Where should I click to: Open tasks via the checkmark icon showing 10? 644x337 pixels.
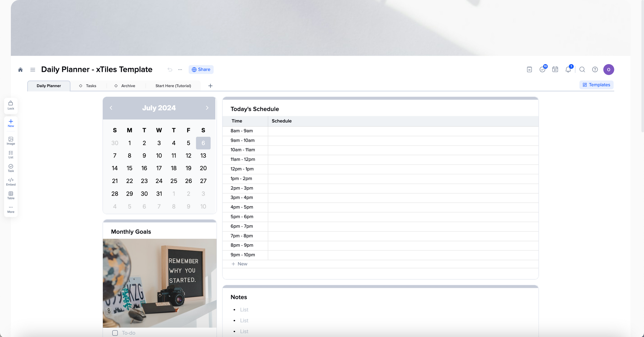(x=543, y=69)
